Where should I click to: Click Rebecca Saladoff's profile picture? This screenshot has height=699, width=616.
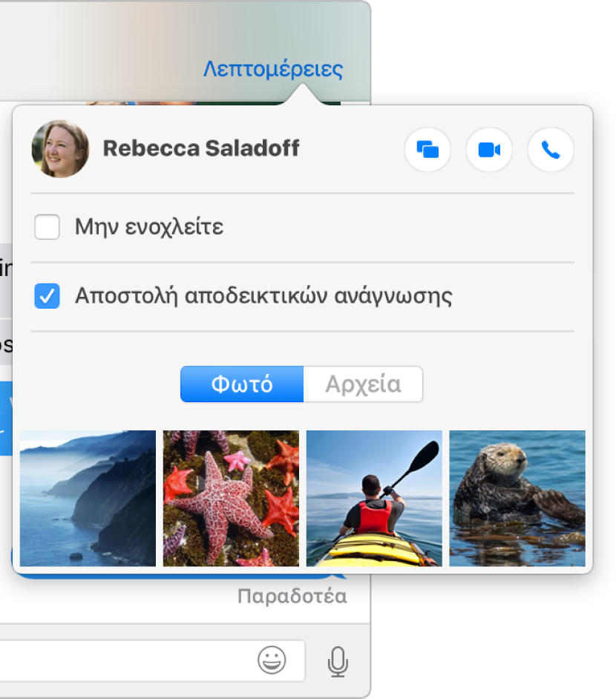coord(60,149)
